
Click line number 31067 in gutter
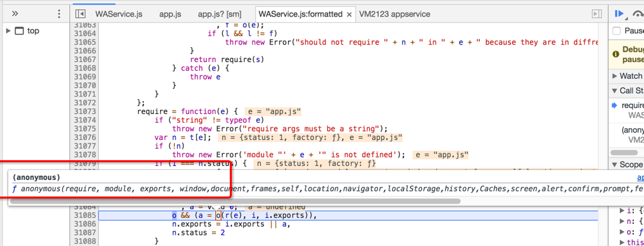tap(85, 59)
